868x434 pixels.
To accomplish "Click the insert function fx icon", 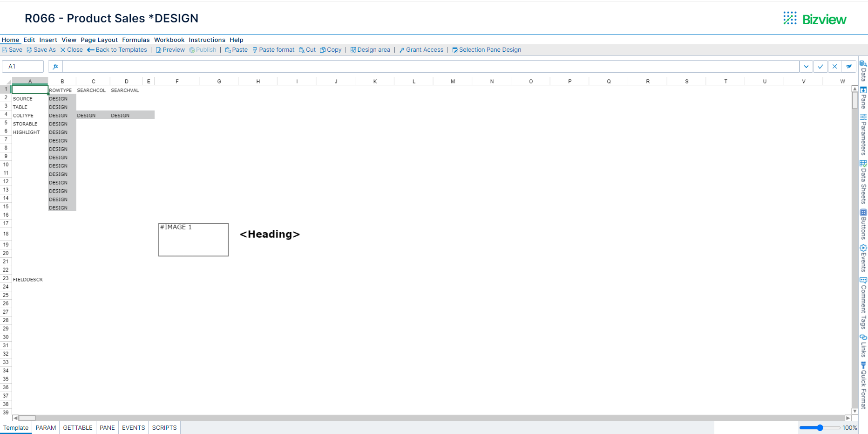I will click(55, 66).
